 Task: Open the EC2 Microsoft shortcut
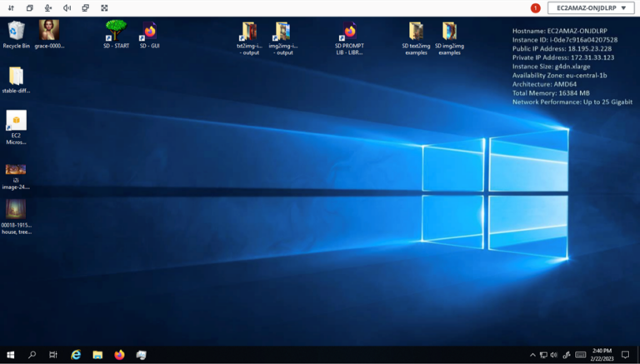click(x=16, y=121)
